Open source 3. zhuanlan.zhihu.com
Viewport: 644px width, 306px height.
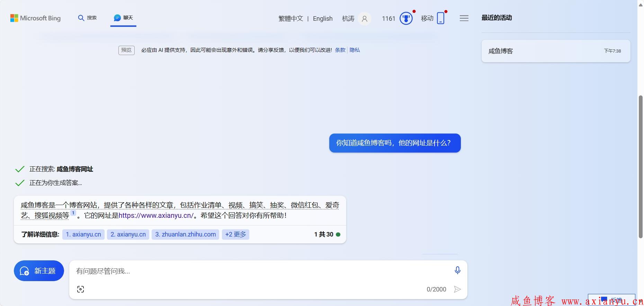[185, 234]
